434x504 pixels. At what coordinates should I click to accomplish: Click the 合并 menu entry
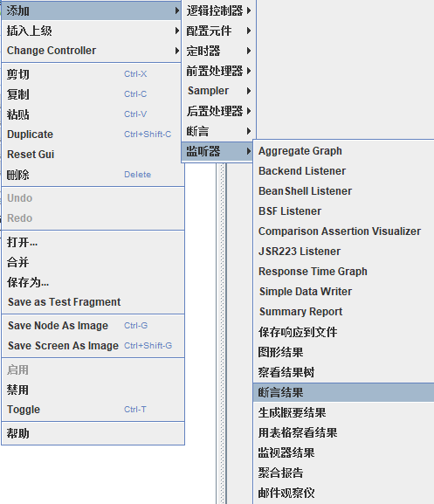[93, 262]
